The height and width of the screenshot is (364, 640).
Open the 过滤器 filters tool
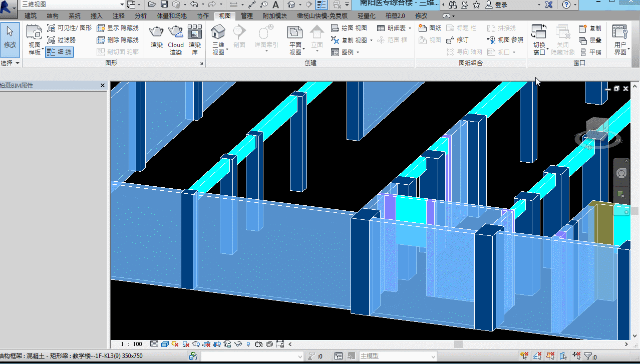(61, 40)
